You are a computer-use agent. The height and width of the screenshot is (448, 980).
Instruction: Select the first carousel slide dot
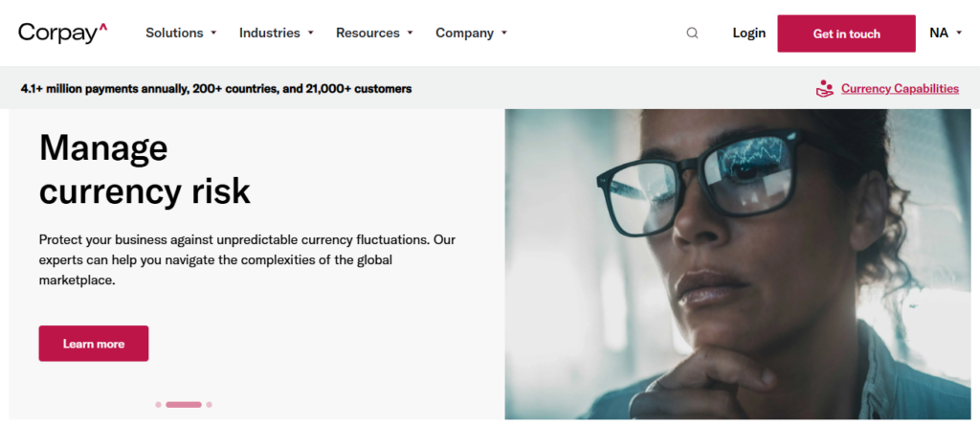tap(158, 405)
